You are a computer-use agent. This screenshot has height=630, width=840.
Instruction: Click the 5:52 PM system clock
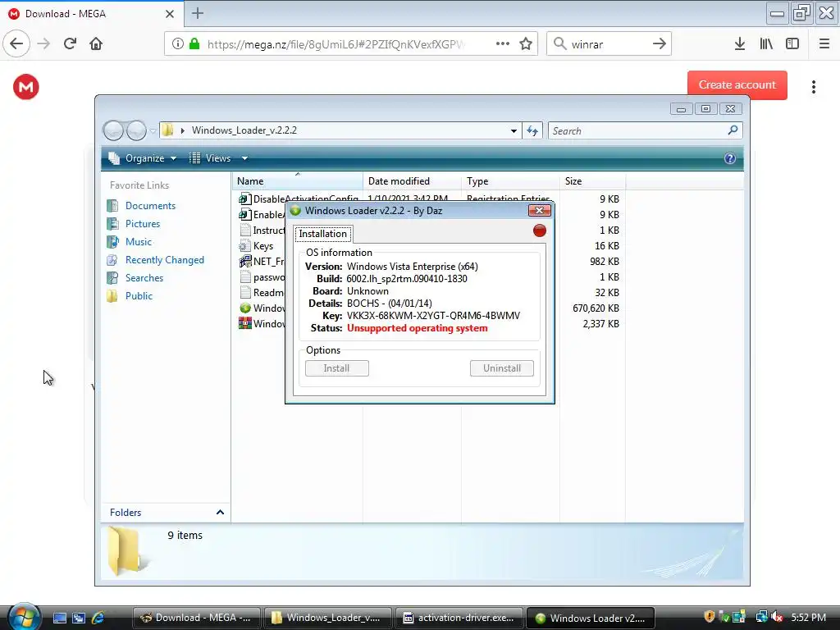coord(808,618)
